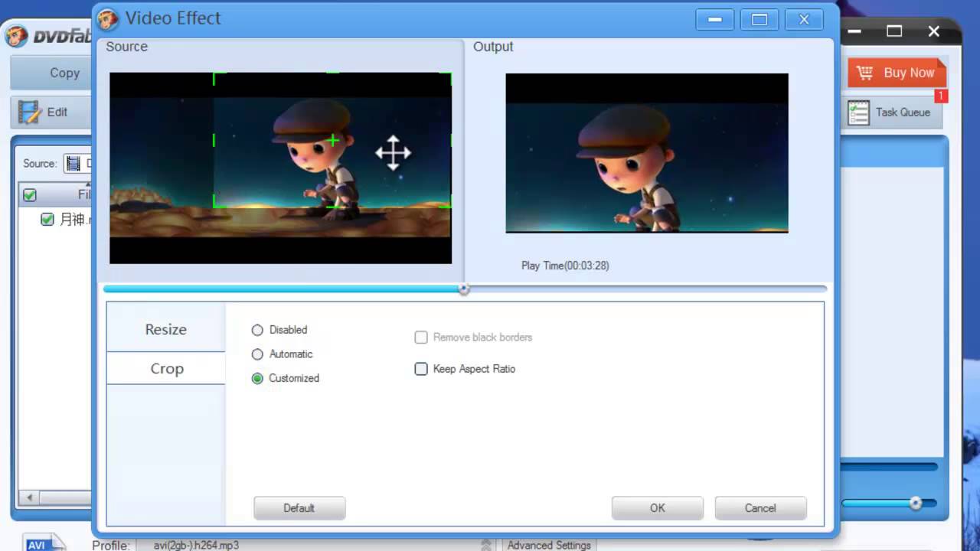Select the Customized crop option
980x551 pixels.
point(257,378)
